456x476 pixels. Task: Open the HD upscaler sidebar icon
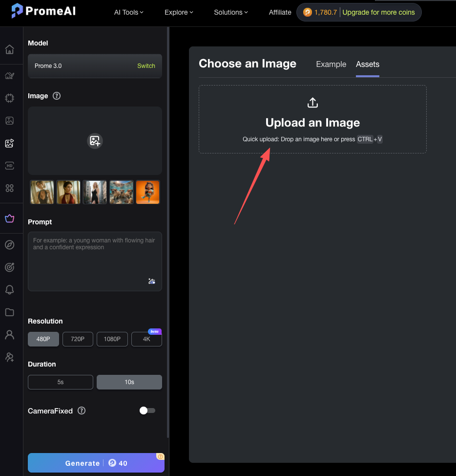pos(9,166)
